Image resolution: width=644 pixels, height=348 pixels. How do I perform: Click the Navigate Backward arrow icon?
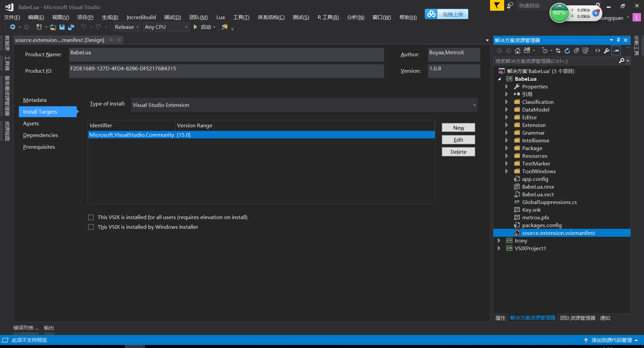pyautogui.click(x=13, y=27)
